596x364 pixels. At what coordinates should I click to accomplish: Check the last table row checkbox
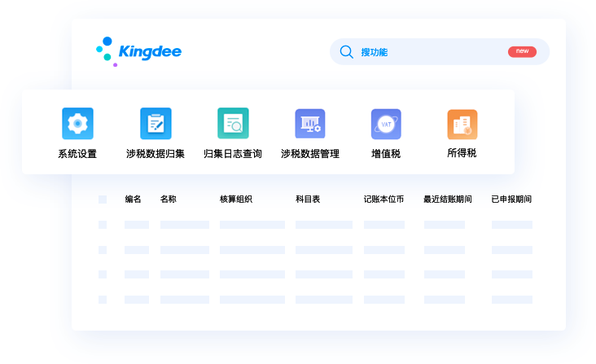103,300
